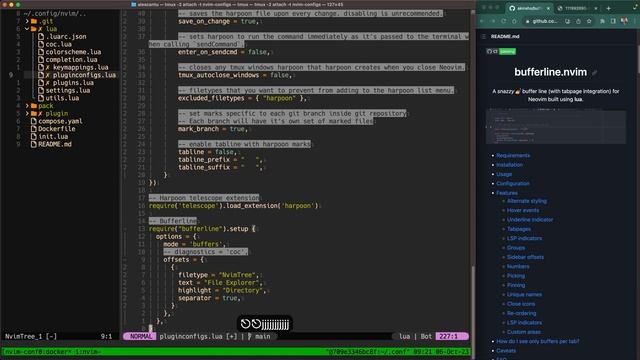The width and height of the screenshot is (640, 360).
Task: Click the .git folder icon
Action: (34, 21)
